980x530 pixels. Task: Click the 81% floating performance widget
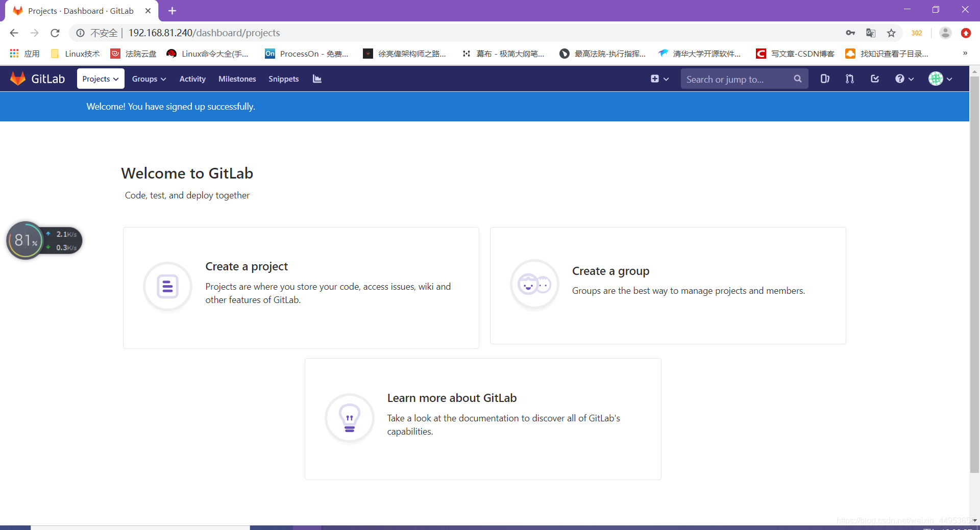[44, 240]
